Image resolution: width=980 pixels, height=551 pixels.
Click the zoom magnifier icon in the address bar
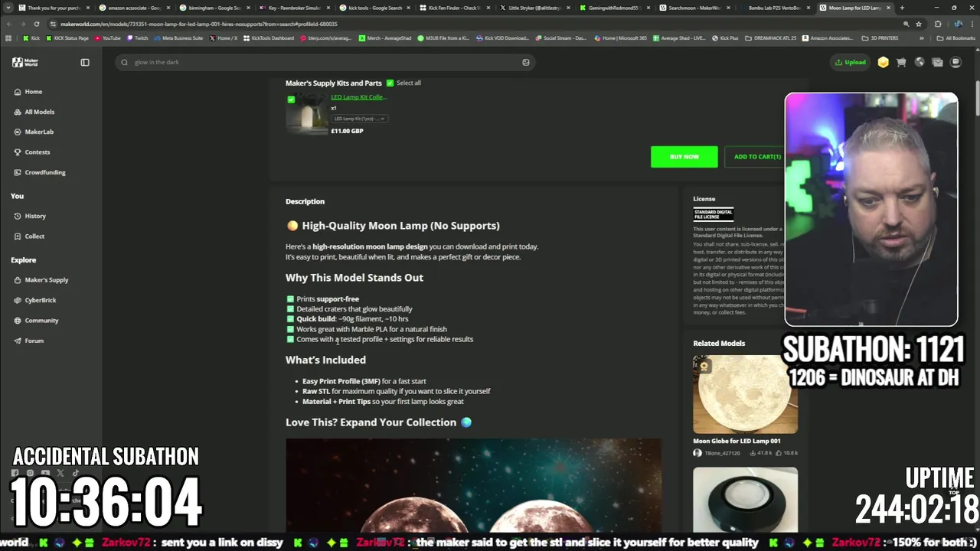coord(906,24)
